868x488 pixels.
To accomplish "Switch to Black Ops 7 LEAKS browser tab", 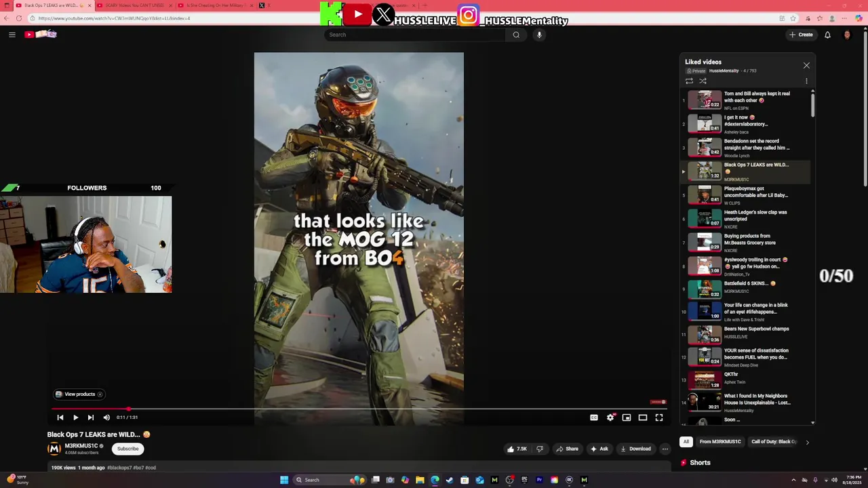I will click(x=53, y=5).
